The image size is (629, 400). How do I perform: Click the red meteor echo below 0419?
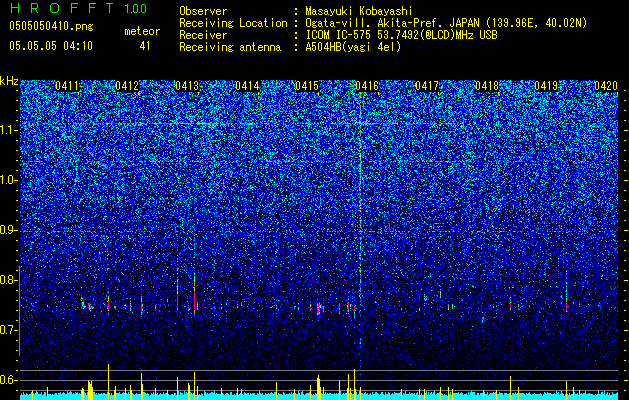(566, 303)
